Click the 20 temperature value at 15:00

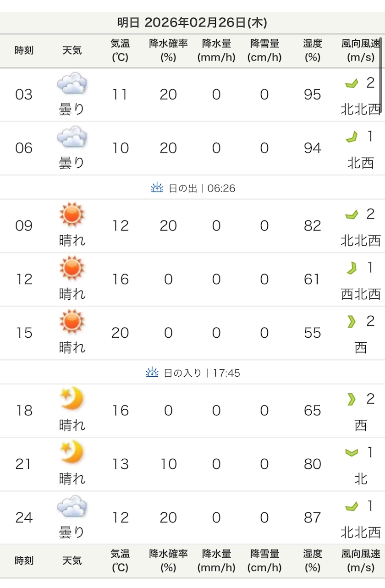pos(120,333)
